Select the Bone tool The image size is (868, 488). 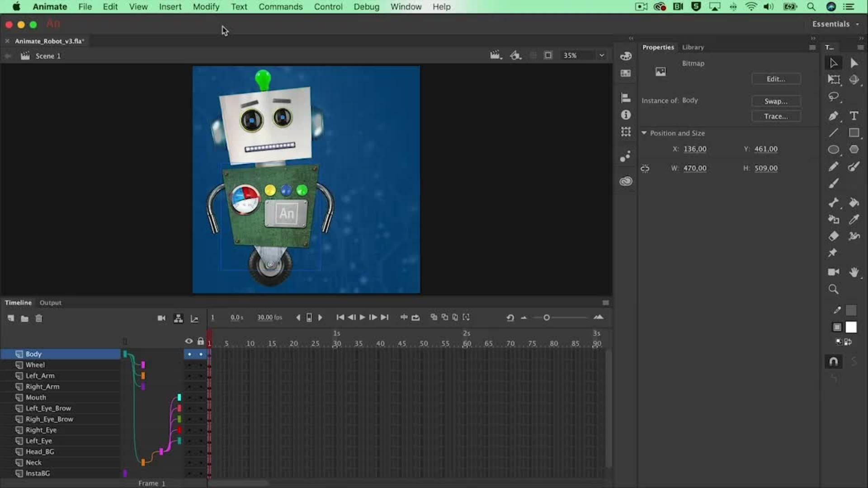click(834, 202)
